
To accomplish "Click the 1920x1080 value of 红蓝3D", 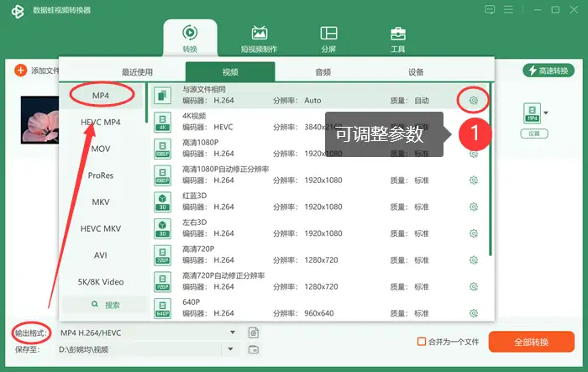I will coord(323,207).
